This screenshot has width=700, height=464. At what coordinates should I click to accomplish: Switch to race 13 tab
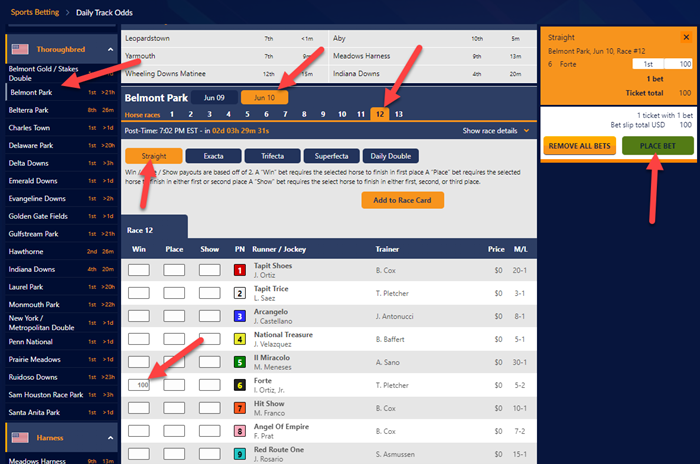click(x=399, y=114)
